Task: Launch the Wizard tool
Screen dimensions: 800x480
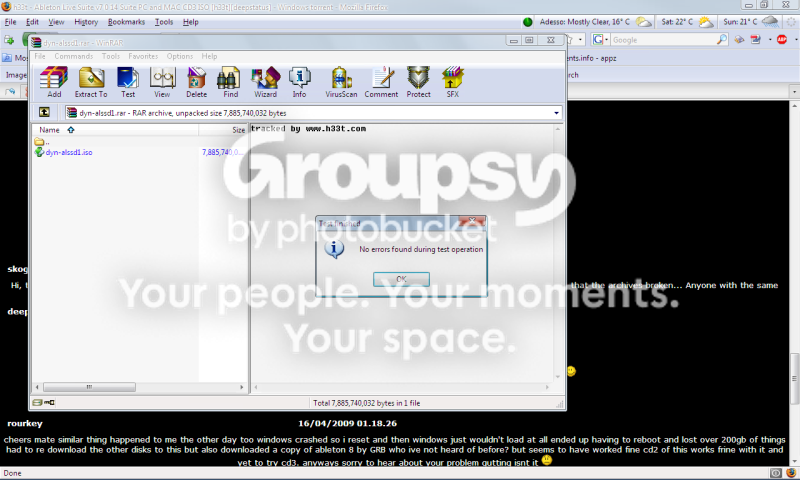Action: pyautogui.click(x=265, y=82)
